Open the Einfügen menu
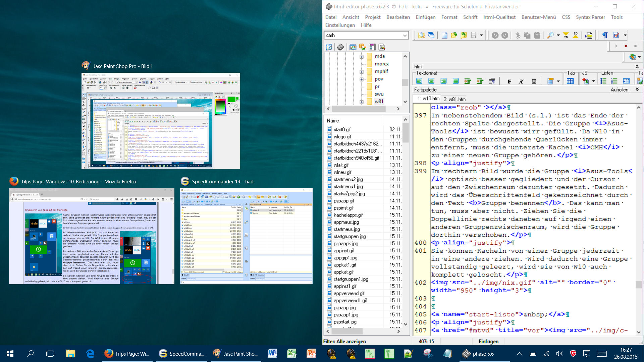Image resolution: width=644 pixels, height=362 pixels. tap(425, 17)
